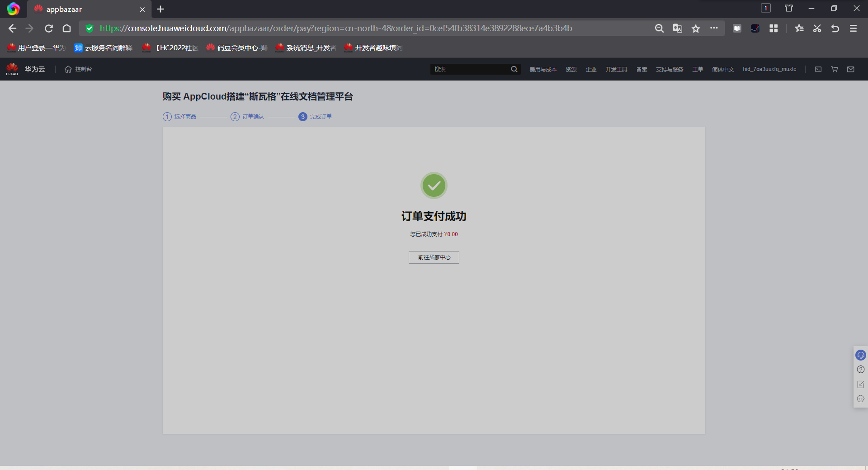
Task: Open the 系统消息_开发者 bookmark
Action: coord(306,47)
